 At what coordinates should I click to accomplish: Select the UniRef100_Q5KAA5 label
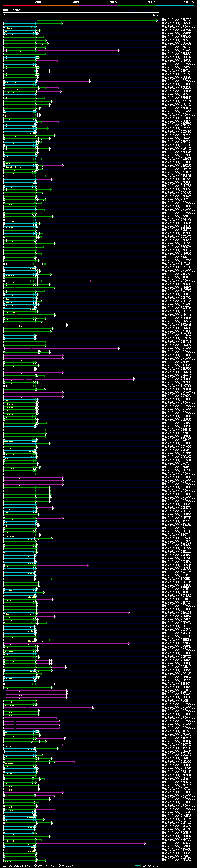point(177,379)
